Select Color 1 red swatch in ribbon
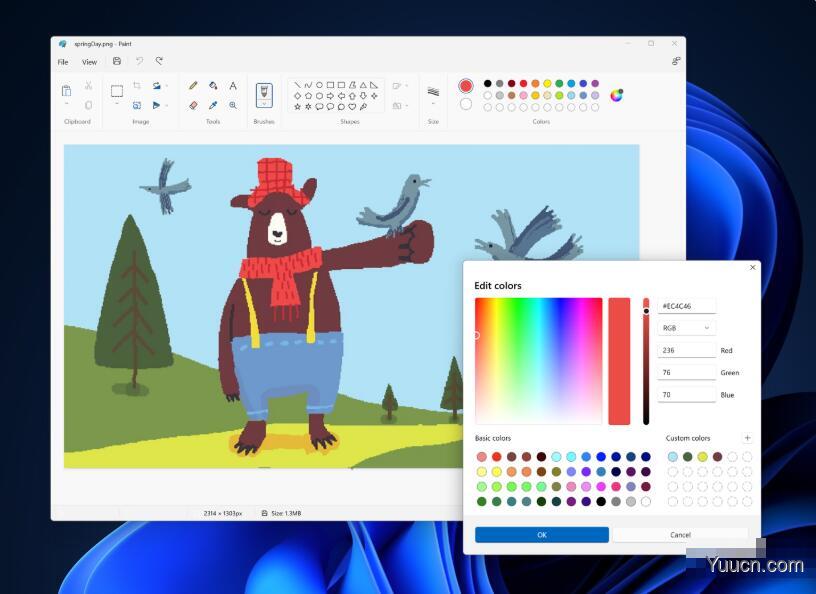 pyautogui.click(x=466, y=86)
